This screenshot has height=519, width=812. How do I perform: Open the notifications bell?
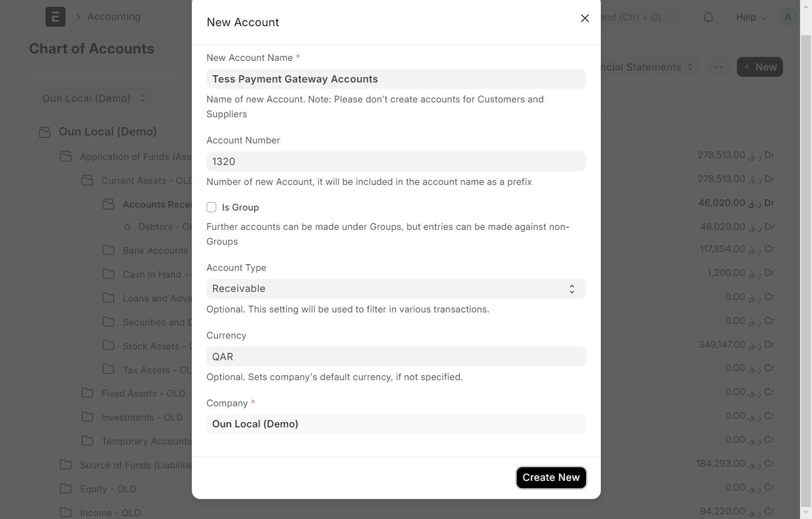pos(708,17)
